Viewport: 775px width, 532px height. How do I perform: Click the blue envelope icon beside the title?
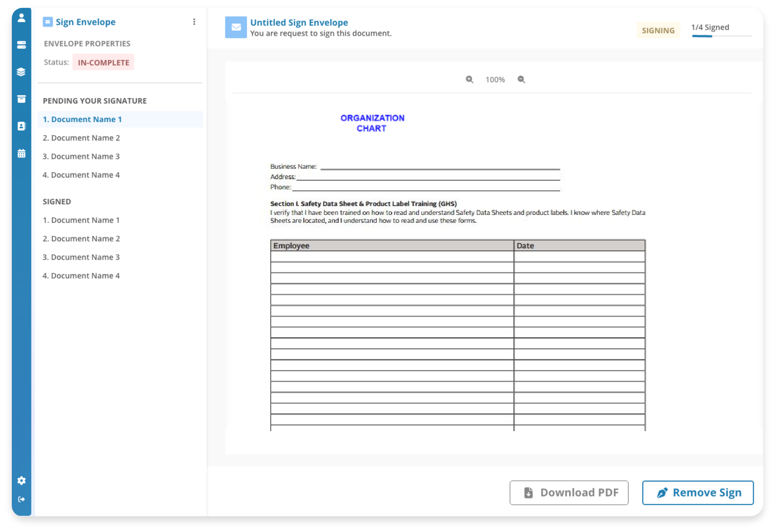click(x=236, y=27)
